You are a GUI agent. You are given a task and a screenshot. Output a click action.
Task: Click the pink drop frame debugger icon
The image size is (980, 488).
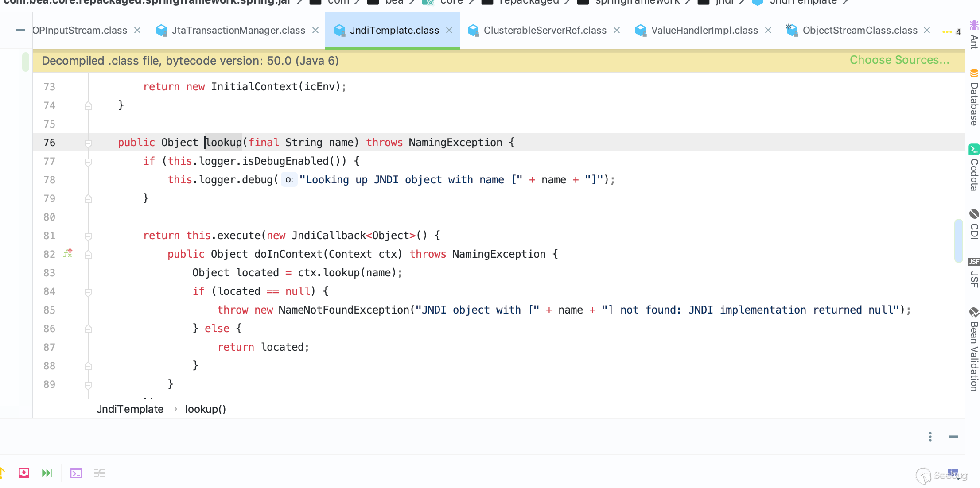(x=24, y=473)
